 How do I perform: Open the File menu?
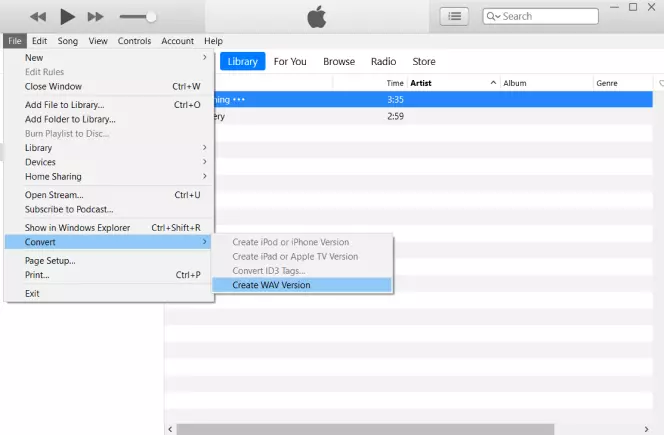(15, 41)
